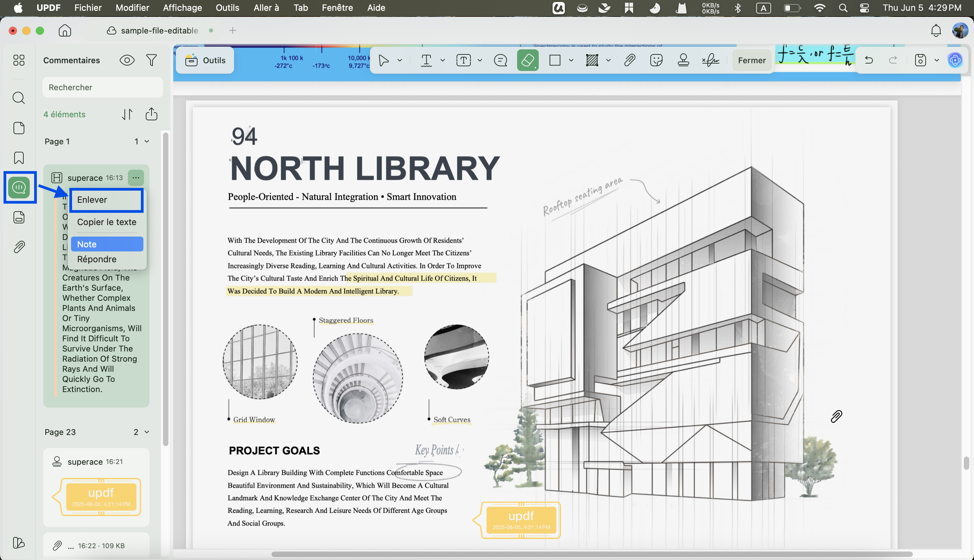Collapse the Page 23 comments group

[147, 432]
